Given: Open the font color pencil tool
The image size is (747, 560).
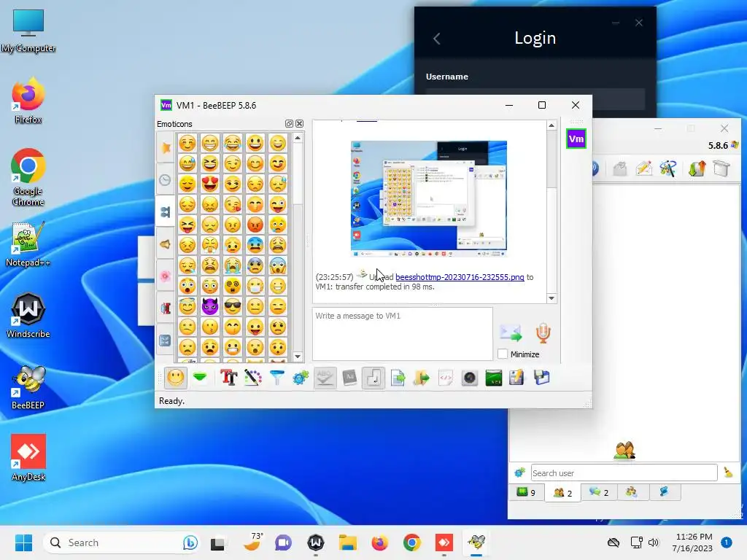Looking at the screenshot, I should coord(253,378).
